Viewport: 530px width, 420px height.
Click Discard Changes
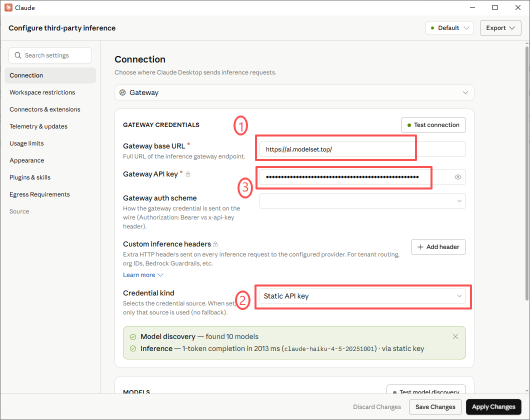click(x=377, y=407)
